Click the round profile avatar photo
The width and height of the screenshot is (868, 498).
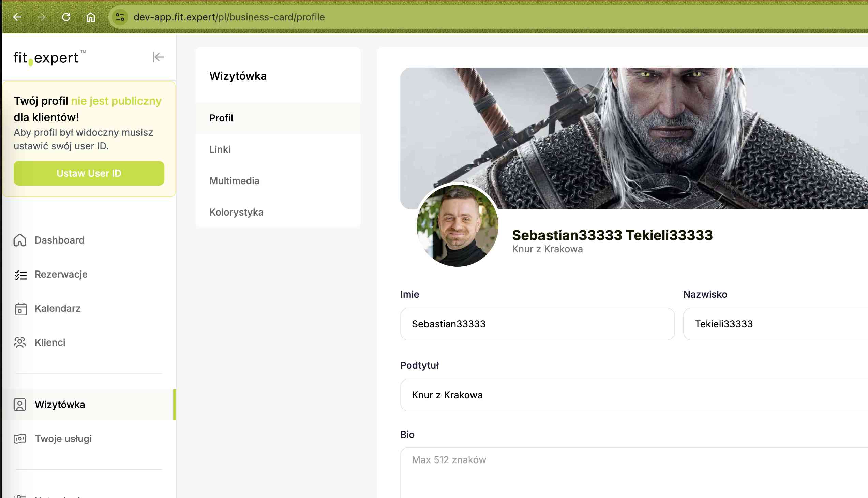pos(458,226)
